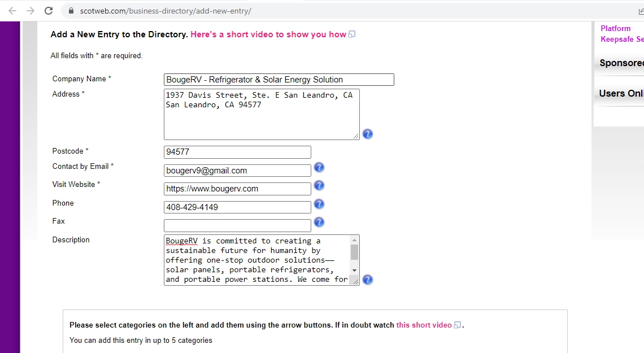Click help icon next to Contact by Email
This screenshot has width=644, height=353.
click(x=319, y=167)
